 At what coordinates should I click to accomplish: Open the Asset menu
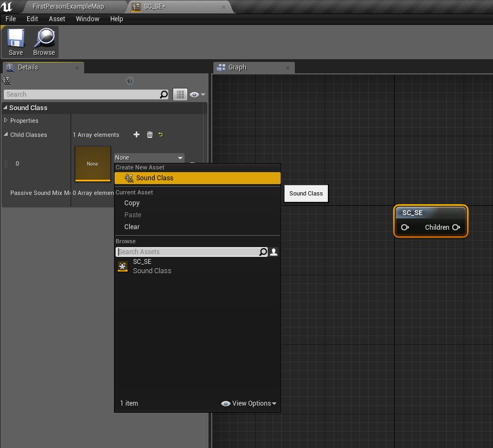pyautogui.click(x=56, y=18)
